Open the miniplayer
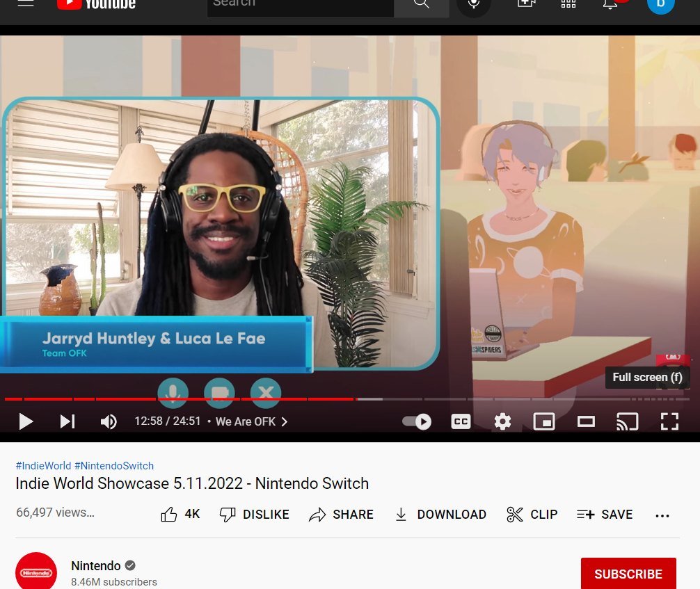 [x=544, y=421]
